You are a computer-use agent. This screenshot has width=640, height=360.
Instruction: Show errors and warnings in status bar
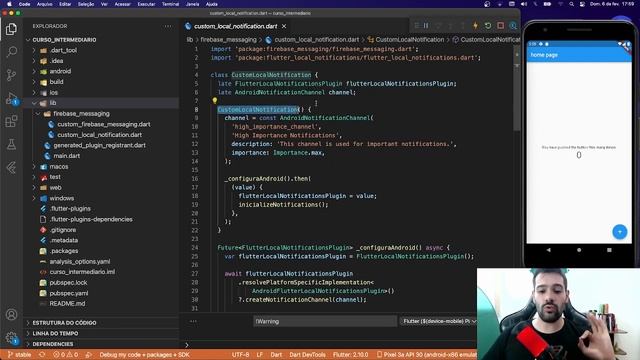66,355
